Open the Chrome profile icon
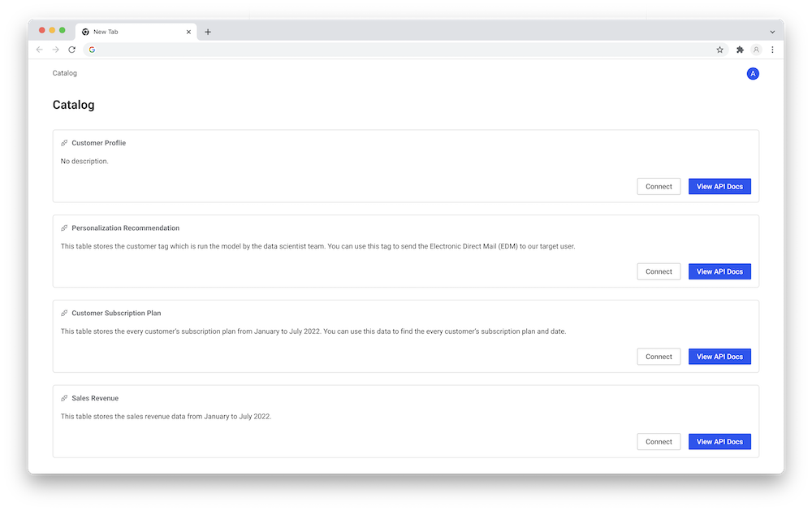 (x=756, y=50)
